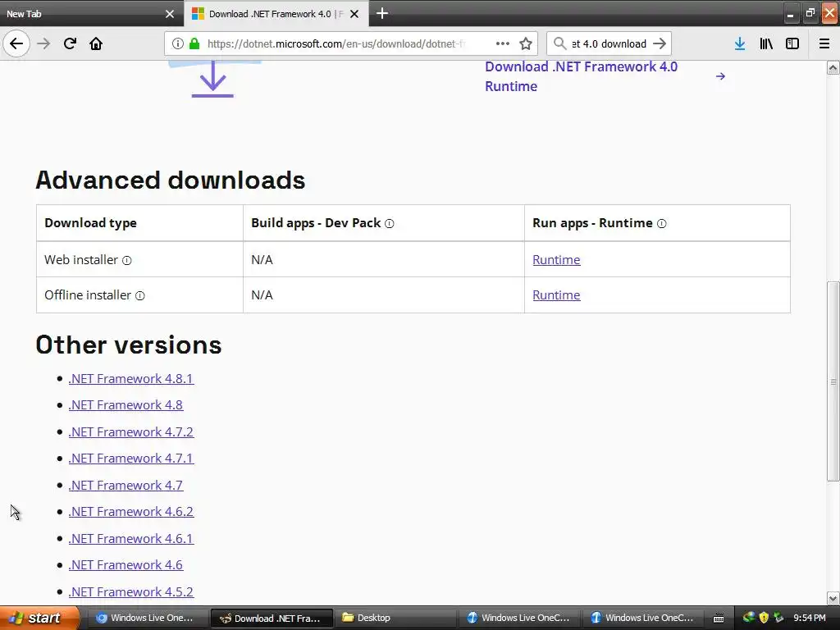Go back to the previous page
This screenshot has height=630, width=840.
coord(16,43)
